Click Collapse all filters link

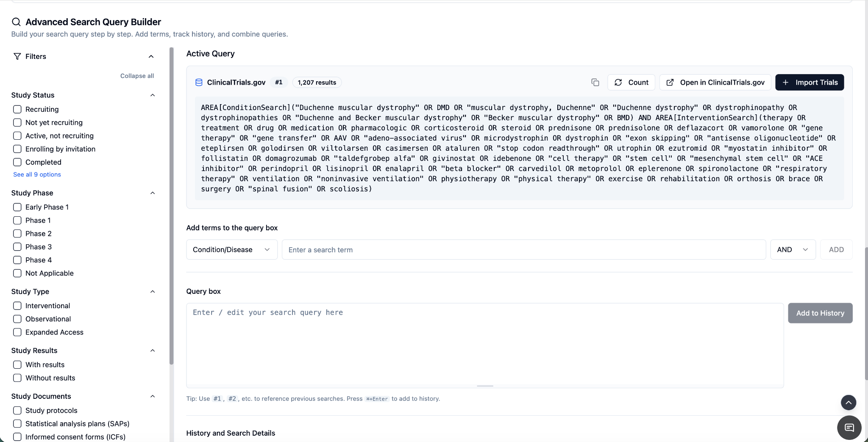tap(137, 76)
